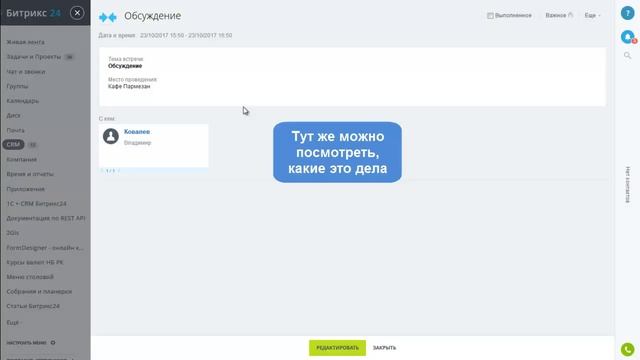Open notifications bell icon

coord(627,37)
